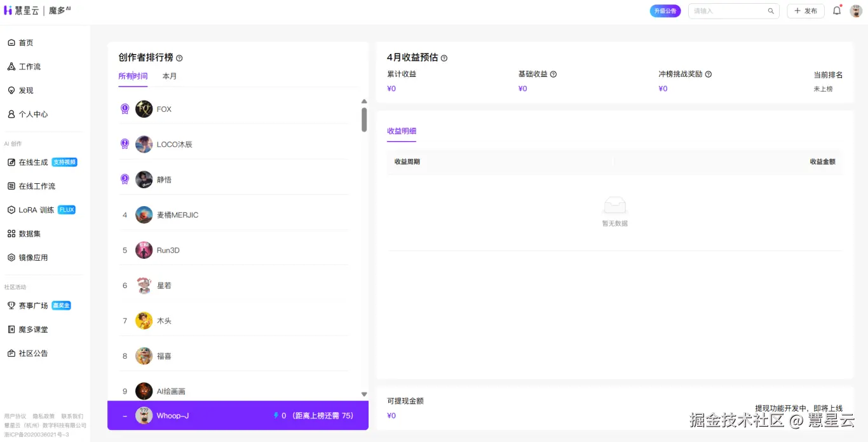Screen dimensions: 868x442
Task: Click the 在线工作流 sidebar icon
Action: coord(11,186)
